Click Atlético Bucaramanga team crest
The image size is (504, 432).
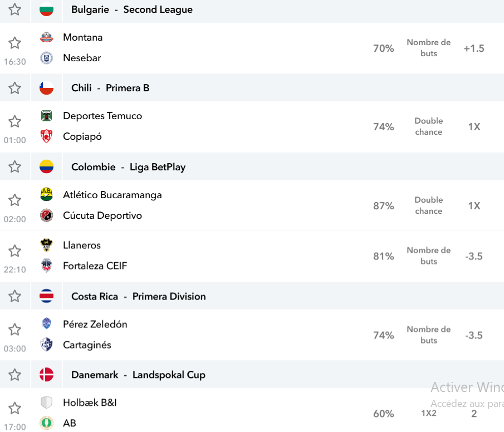coord(46,194)
